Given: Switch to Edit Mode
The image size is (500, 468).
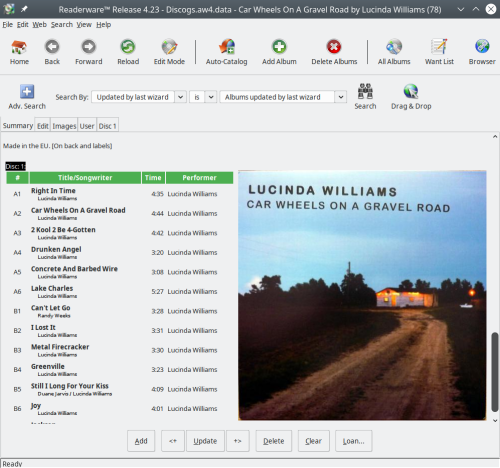Looking at the screenshot, I should [x=169, y=52].
